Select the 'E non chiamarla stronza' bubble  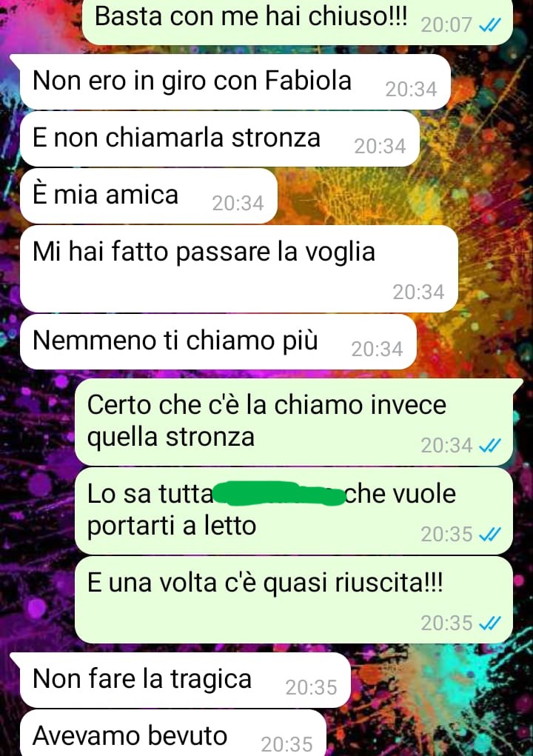pyautogui.click(x=220, y=139)
